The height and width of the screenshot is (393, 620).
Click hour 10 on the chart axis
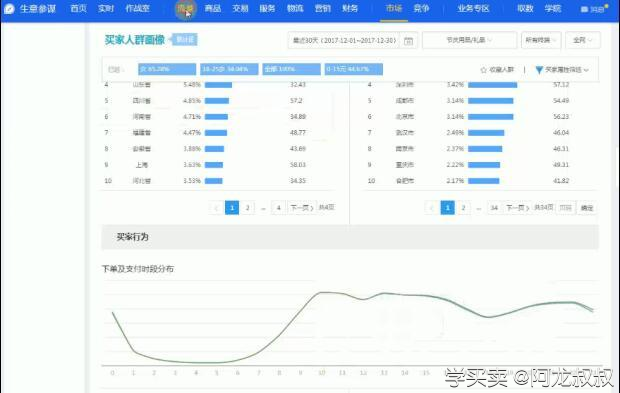321,373
